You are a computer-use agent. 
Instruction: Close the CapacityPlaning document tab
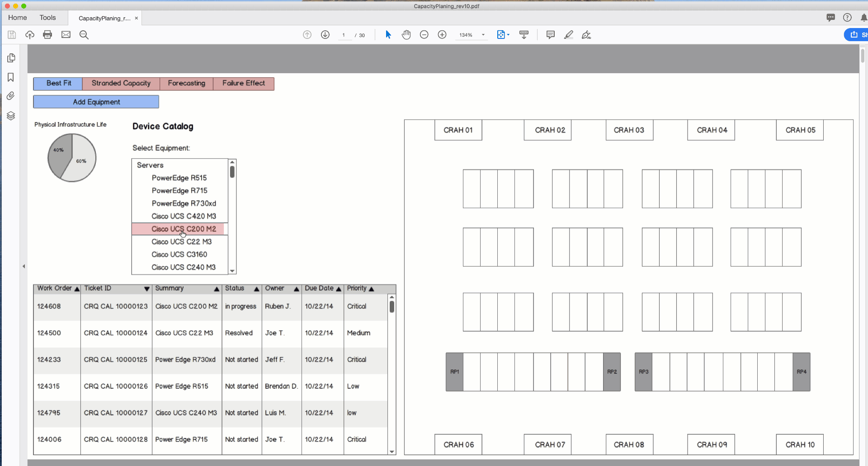[x=136, y=18]
